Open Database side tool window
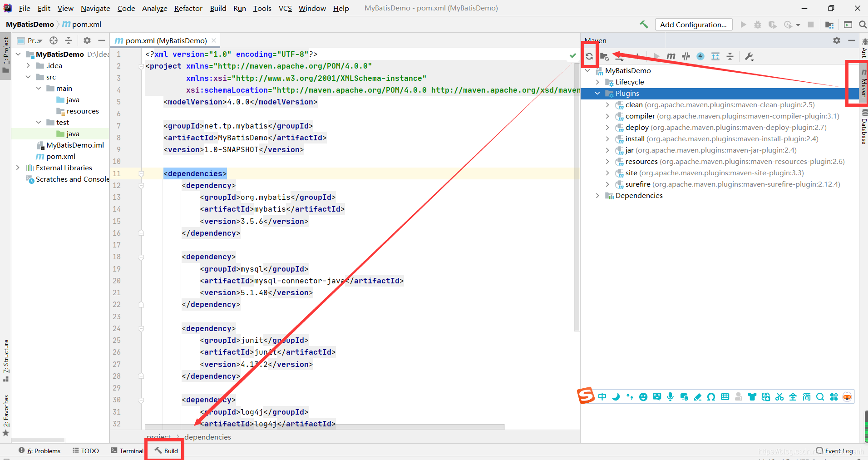The height and width of the screenshot is (460, 868). (864, 127)
